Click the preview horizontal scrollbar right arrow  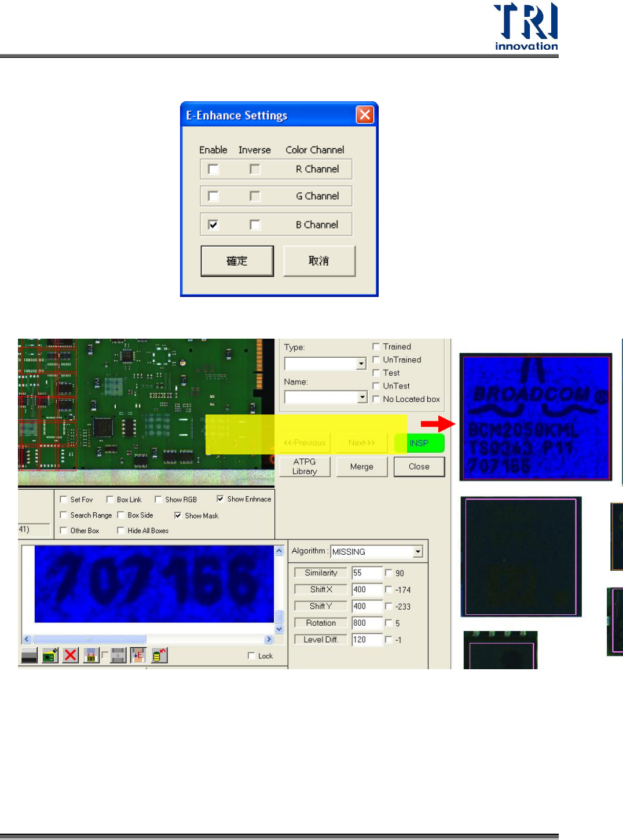click(x=269, y=639)
